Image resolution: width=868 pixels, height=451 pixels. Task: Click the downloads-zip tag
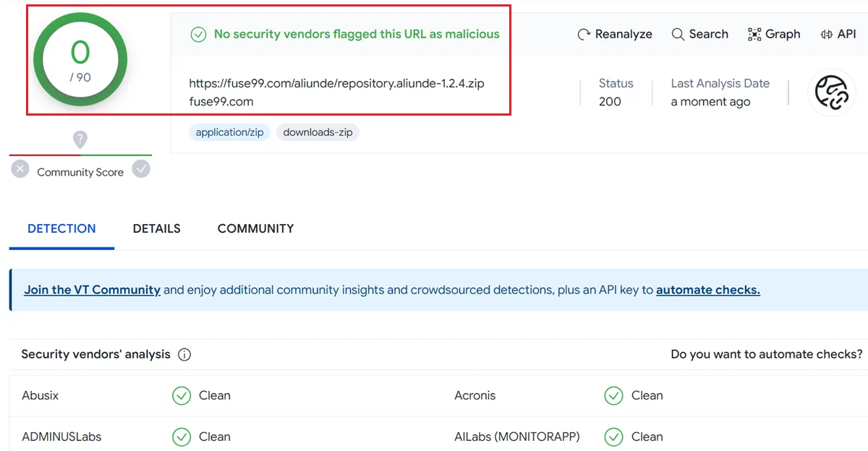coord(318,133)
